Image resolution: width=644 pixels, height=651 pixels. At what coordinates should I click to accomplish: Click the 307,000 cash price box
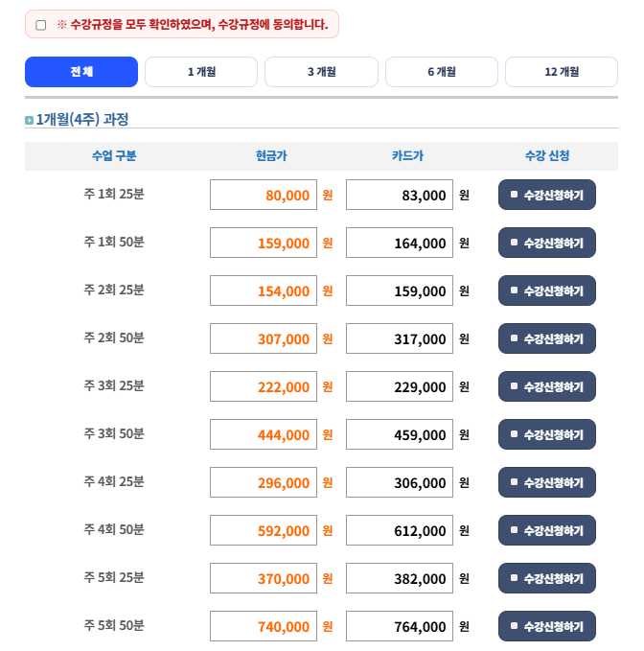264,338
